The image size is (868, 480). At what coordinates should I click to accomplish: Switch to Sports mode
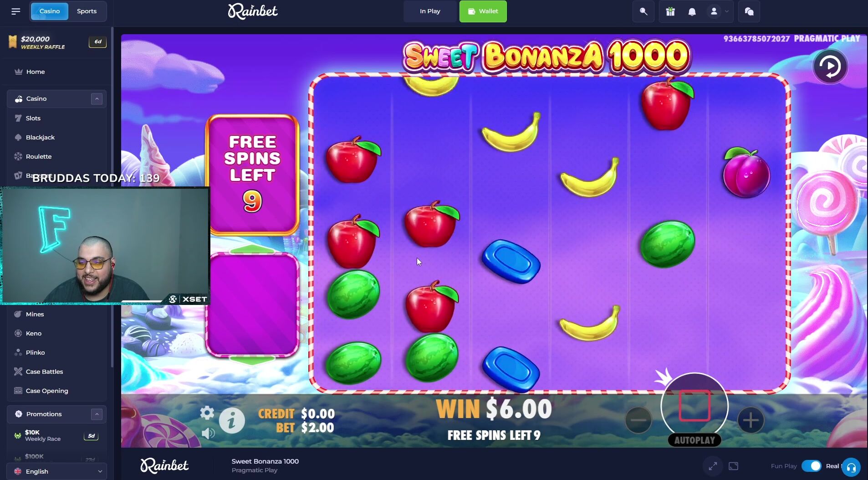[x=87, y=11]
